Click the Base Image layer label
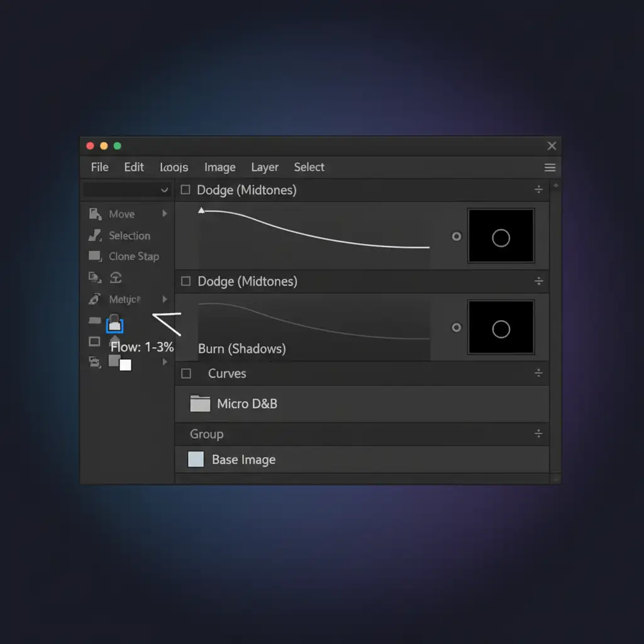The width and height of the screenshot is (644, 644). tap(243, 460)
